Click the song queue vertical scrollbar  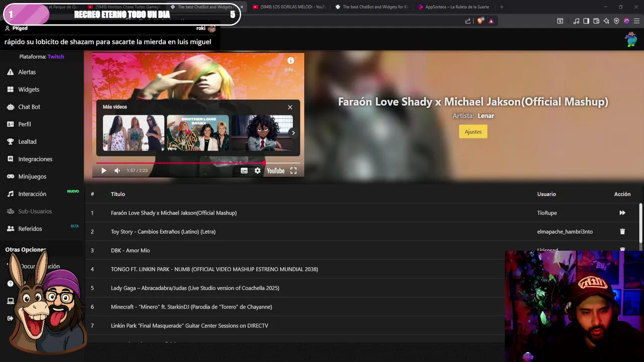(x=640, y=224)
